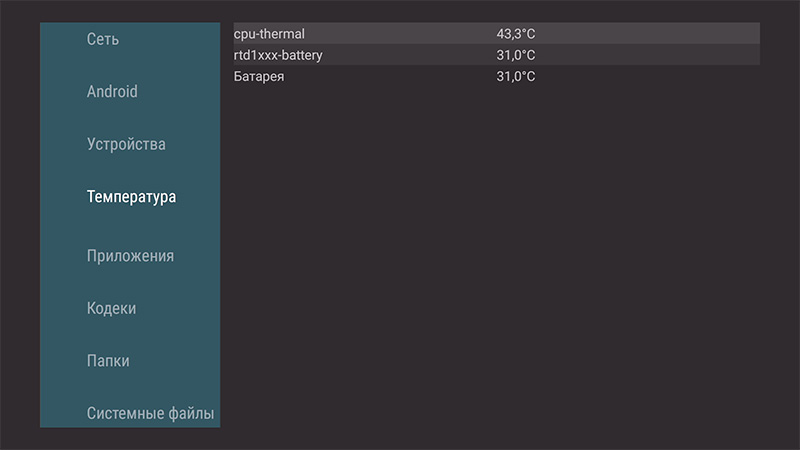This screenshot has height=450, width=800.
Task: Click the cpu-thermal sensor label
Action: [269, 34]
